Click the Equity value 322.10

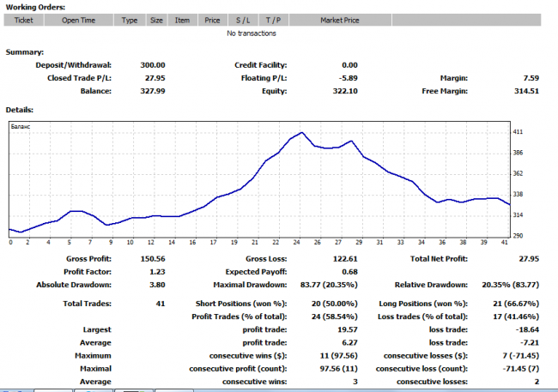[343, 91]
